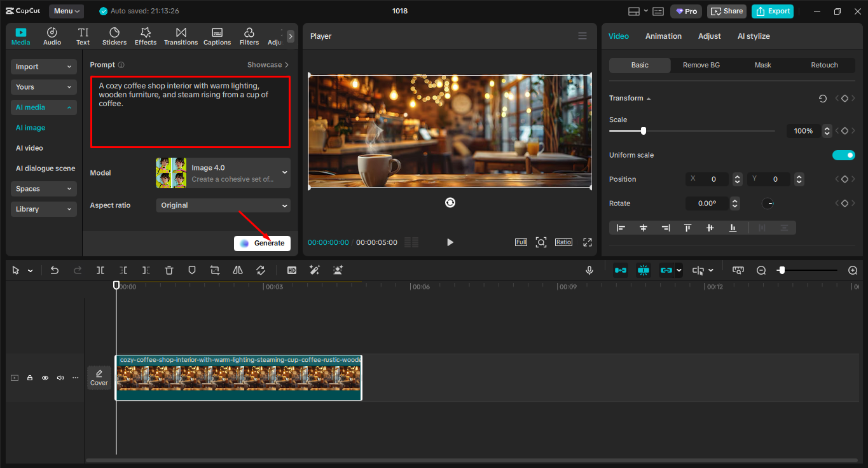This screenshot has width=868, height=468.
Task: Disable the Uniform scale toggle
Action: (x=843, y=155)
